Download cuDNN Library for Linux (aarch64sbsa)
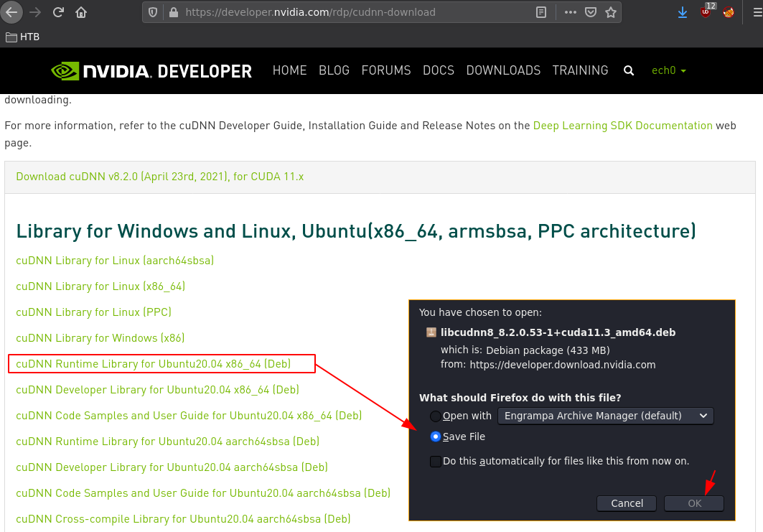Screen dimensions: 763x532 (x=115, y=261)
